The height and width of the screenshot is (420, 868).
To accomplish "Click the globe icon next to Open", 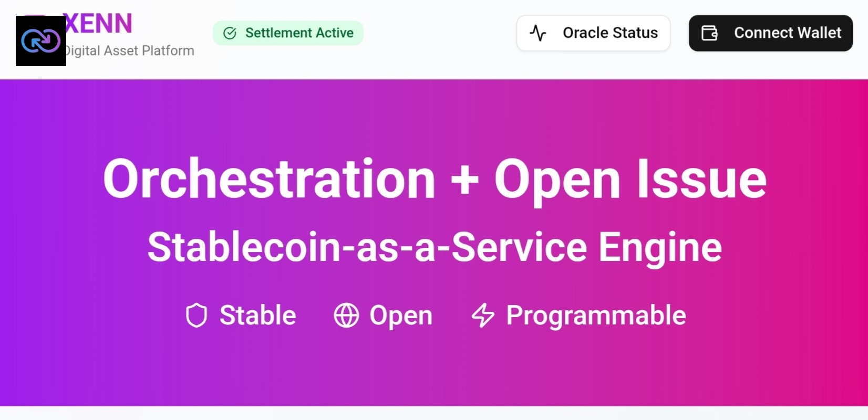I will tap(346, 315).
